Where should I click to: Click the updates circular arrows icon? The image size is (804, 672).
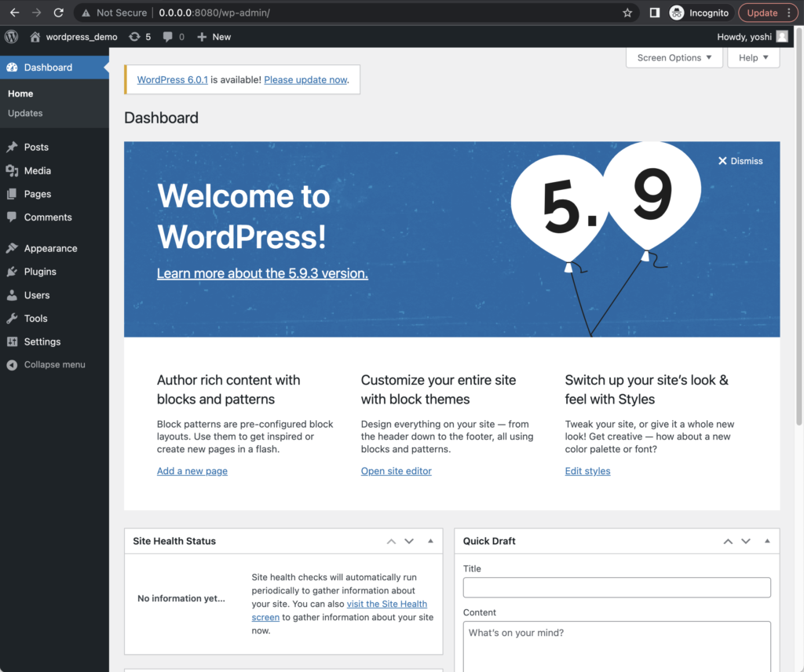click(x=134, y=37)
